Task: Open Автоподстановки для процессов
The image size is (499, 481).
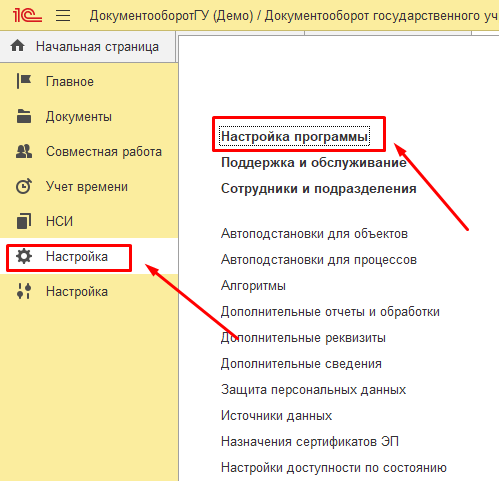Action: 319,259
